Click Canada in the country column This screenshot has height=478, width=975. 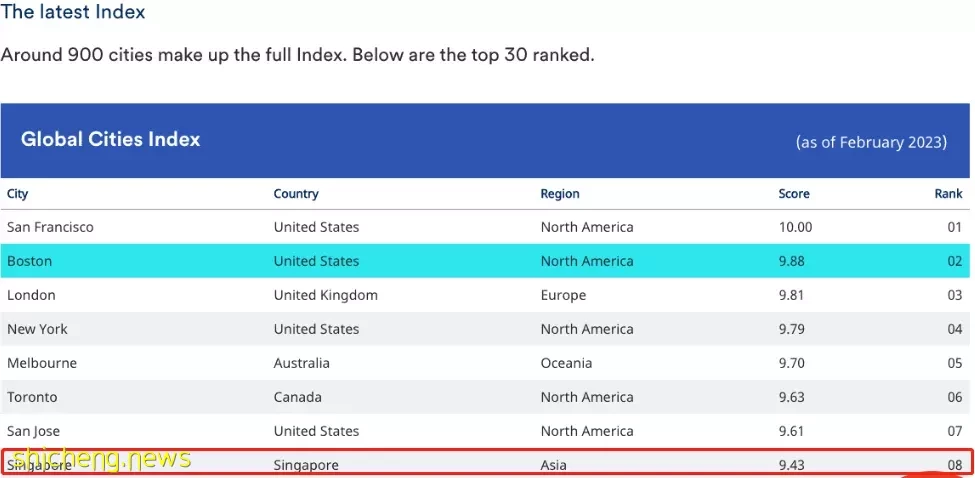[x=298, y=397]
